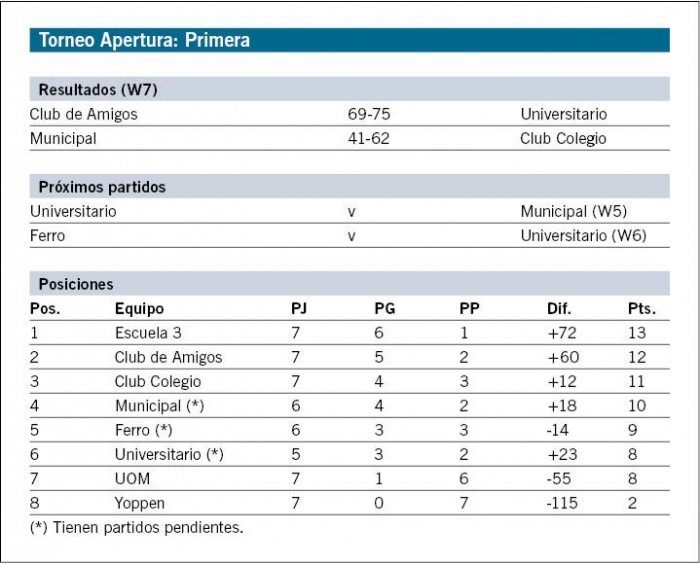Select the "PP" column header
Screen dimensions: 700x564
[469, 309]
